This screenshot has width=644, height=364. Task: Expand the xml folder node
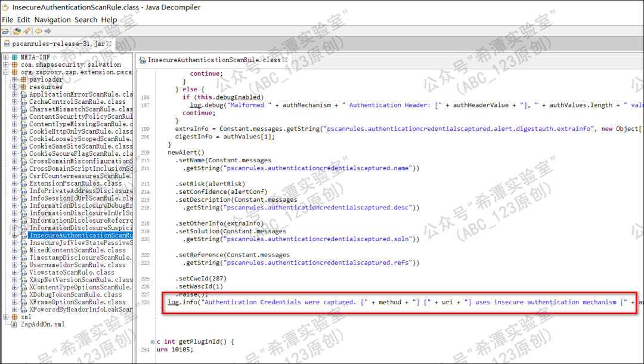tap(6, 317)
